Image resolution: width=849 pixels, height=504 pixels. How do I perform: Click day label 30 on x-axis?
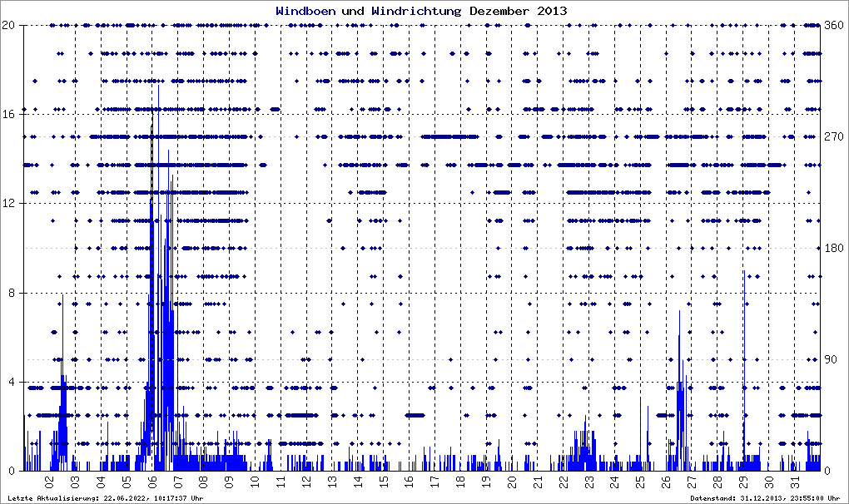769,482
